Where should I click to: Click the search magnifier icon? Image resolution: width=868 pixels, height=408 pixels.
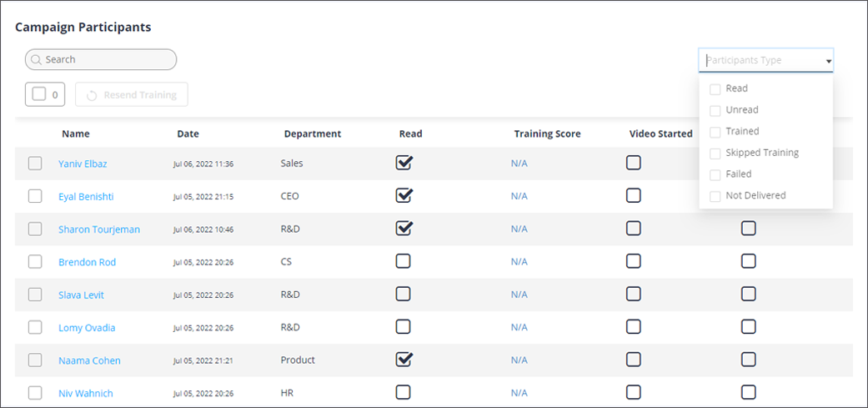37,60
